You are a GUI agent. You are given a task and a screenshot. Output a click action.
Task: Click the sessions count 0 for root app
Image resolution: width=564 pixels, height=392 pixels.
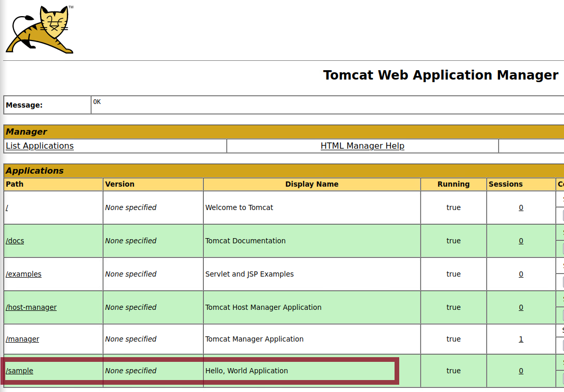click(x=521, y=207)
